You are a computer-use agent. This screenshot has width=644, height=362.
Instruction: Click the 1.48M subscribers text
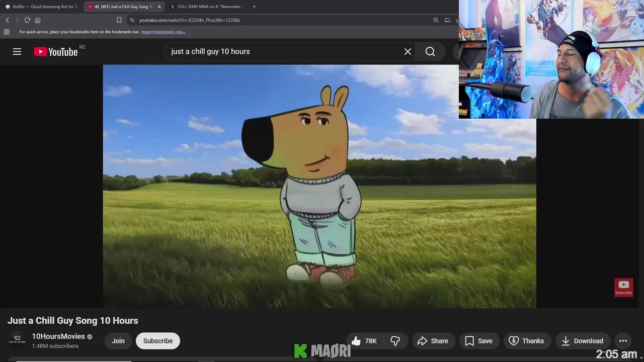tap(55, 346)
